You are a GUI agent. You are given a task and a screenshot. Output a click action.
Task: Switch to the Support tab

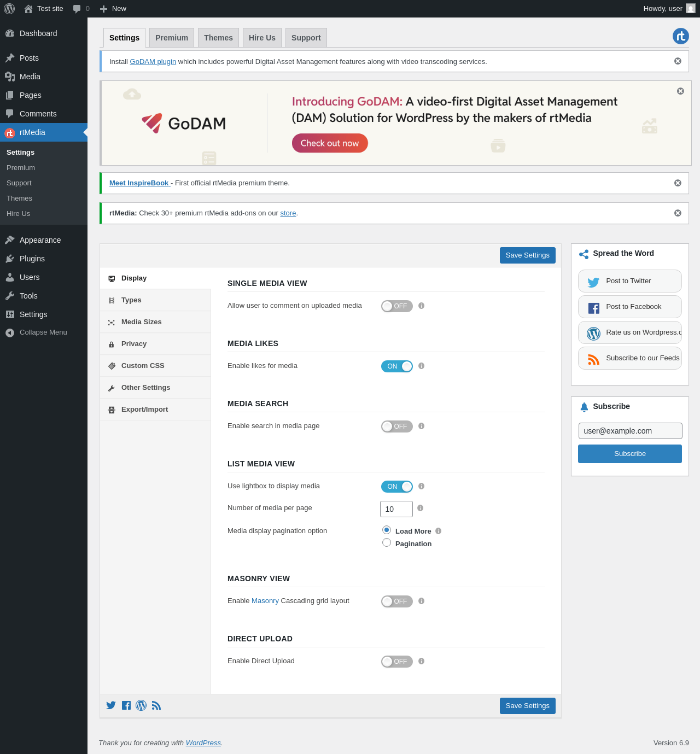(x=306, y=38)
